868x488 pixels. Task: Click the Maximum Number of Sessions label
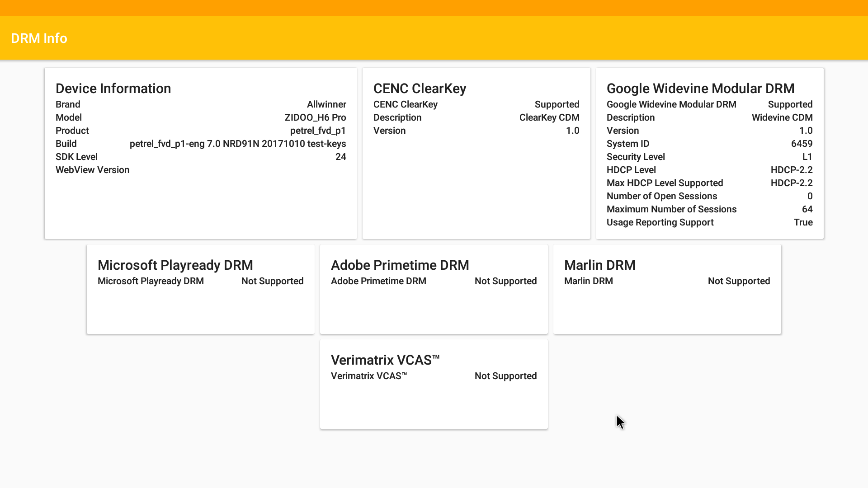click(672, 209)
